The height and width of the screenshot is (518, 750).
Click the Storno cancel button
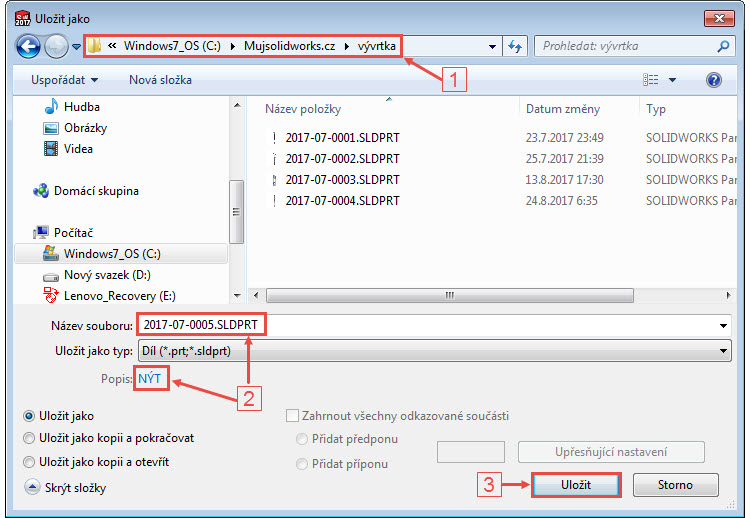click(x=675, y=485)
